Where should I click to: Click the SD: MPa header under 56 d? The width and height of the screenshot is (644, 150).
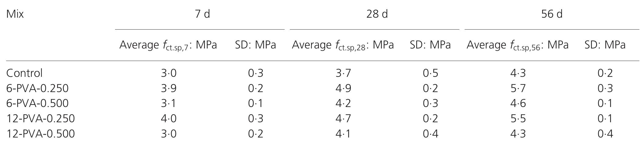tap(605, 45)
